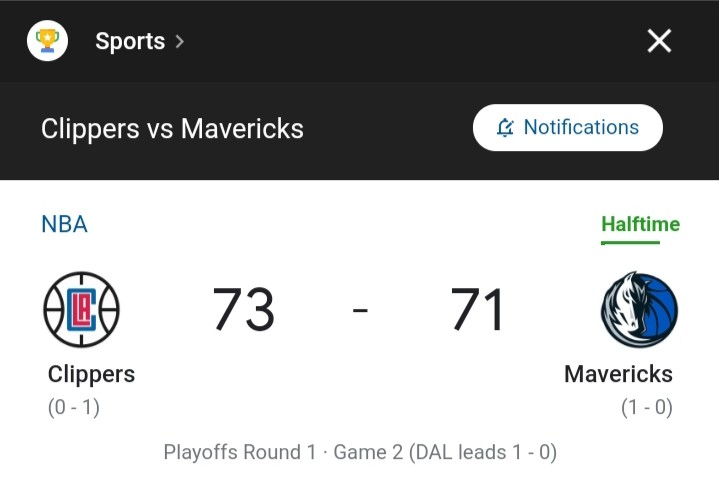
Task: Click the dash between the two scores
Action: (x=360, y=310)
